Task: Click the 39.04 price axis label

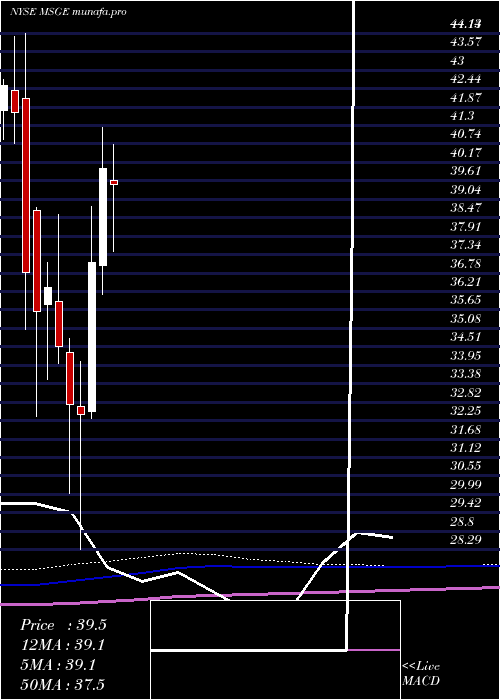Action: pos(466,190)
